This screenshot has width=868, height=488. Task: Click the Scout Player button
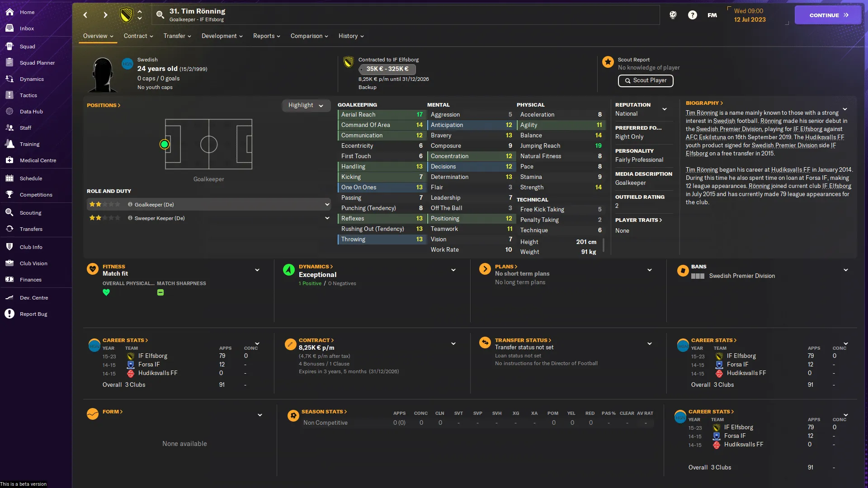tap(646, 80)
